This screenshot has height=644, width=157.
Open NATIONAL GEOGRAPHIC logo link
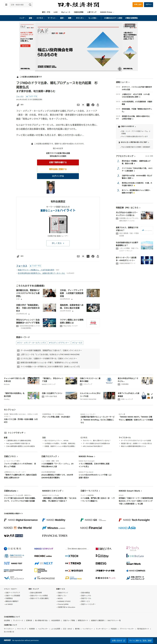[x=41, y=571]
